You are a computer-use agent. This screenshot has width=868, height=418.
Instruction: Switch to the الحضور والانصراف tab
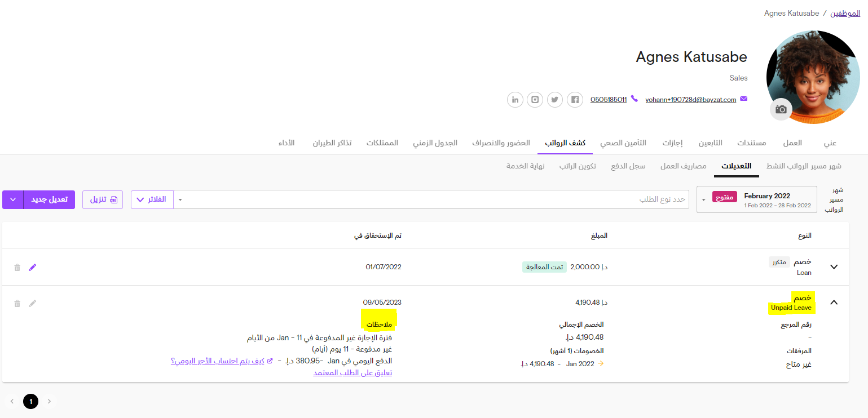tap(501, 143)
